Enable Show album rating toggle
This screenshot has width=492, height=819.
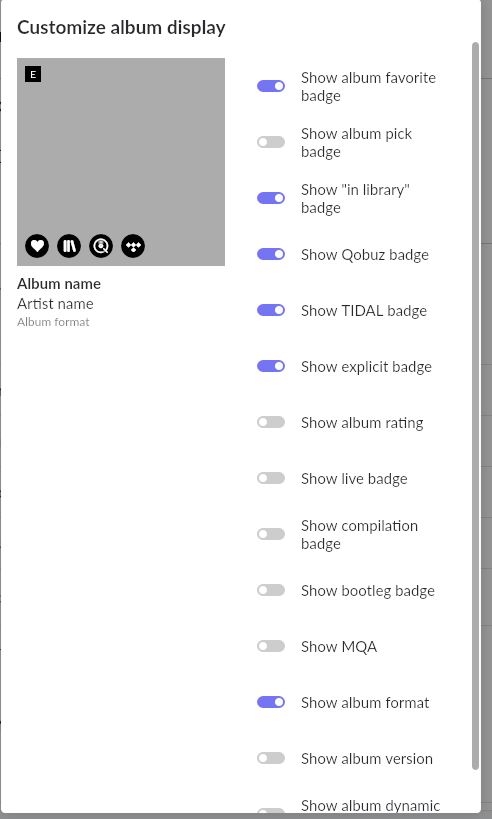[271, 422]
